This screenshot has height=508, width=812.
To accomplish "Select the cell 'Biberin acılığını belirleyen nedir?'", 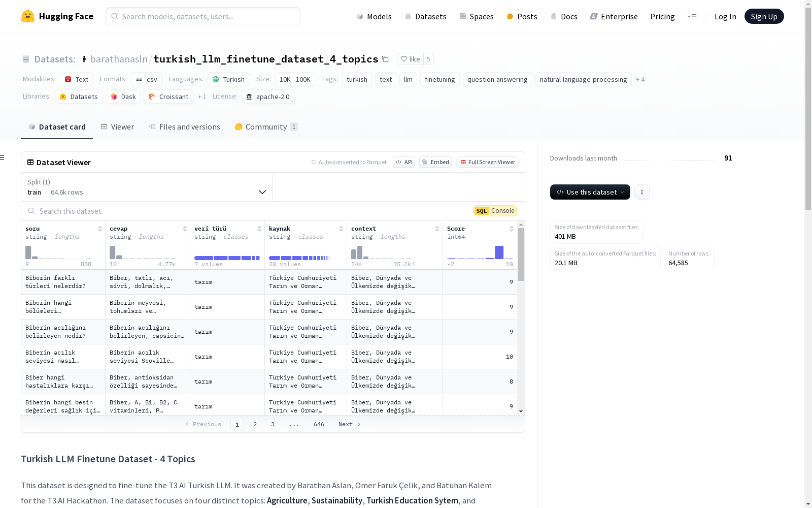I will point(63,332).
